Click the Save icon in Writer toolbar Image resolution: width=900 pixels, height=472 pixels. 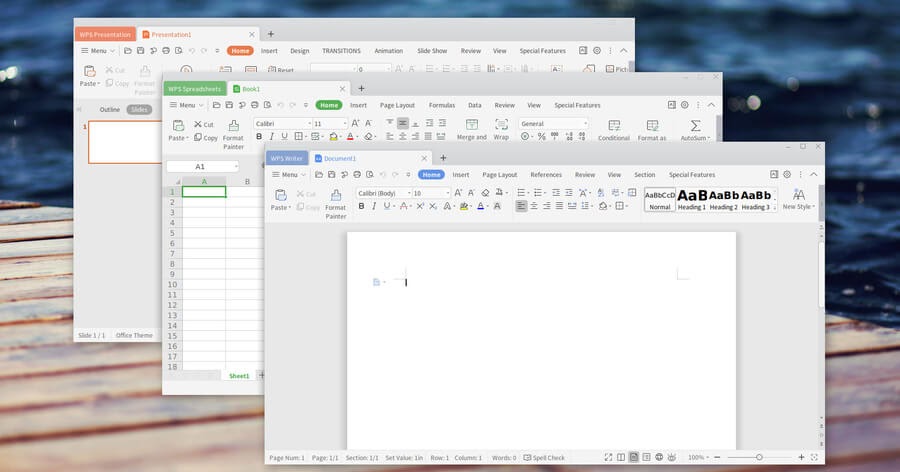click(329, 175)
